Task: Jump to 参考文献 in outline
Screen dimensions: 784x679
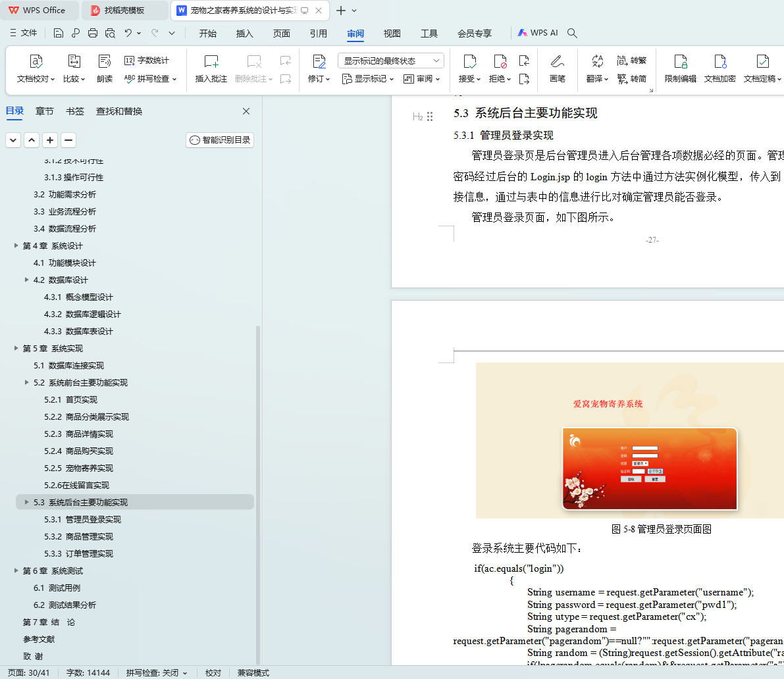Action: [38, 639]
